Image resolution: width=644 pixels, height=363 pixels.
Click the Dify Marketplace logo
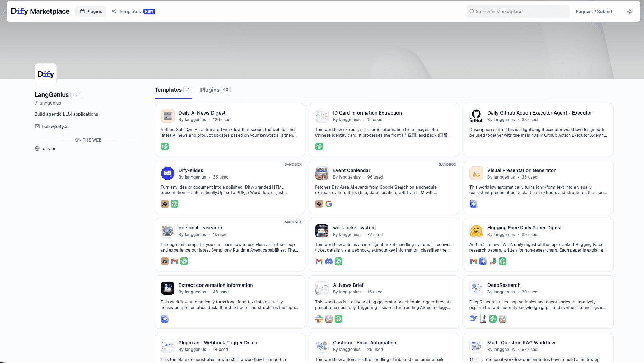click(x=40, y=11)
